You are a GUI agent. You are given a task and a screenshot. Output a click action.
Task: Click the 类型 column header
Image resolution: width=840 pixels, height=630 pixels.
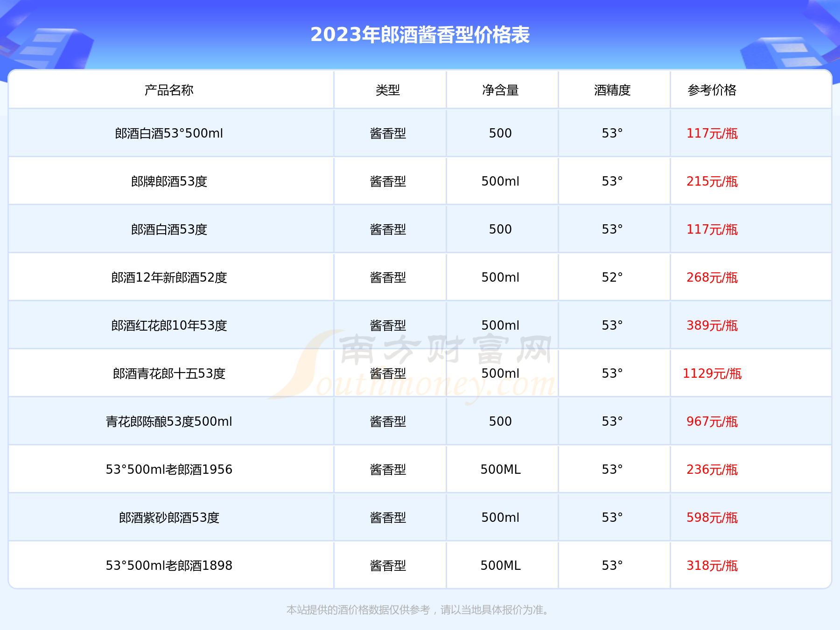pos(388,90)
